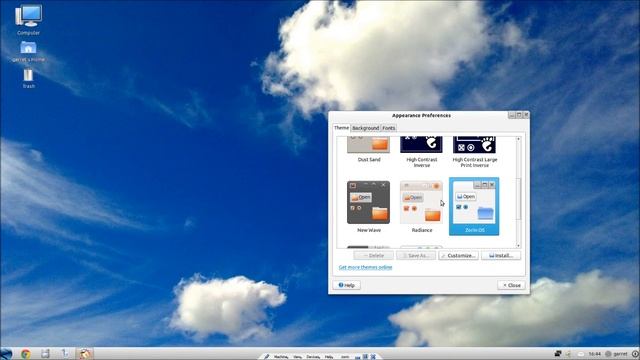Viewport: 640px width, 360px height.
Task: Open the Machine menu in the bottom toolbar
Action: [281, 357]
